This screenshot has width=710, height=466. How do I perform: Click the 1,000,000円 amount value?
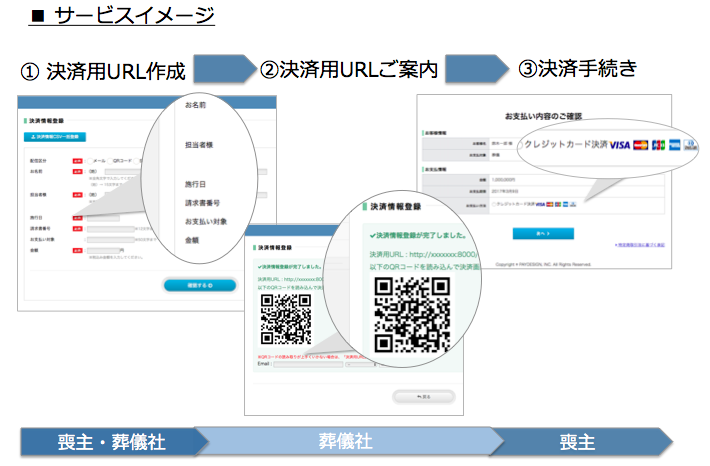[x=504, y=180]
